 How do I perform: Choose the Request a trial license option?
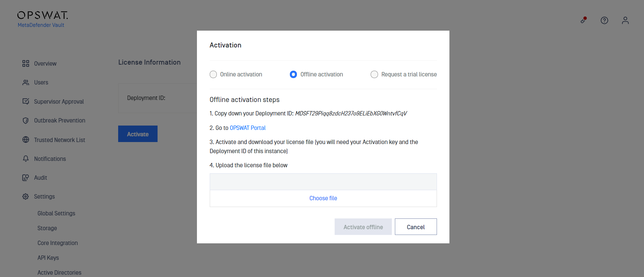pos(374,74)
